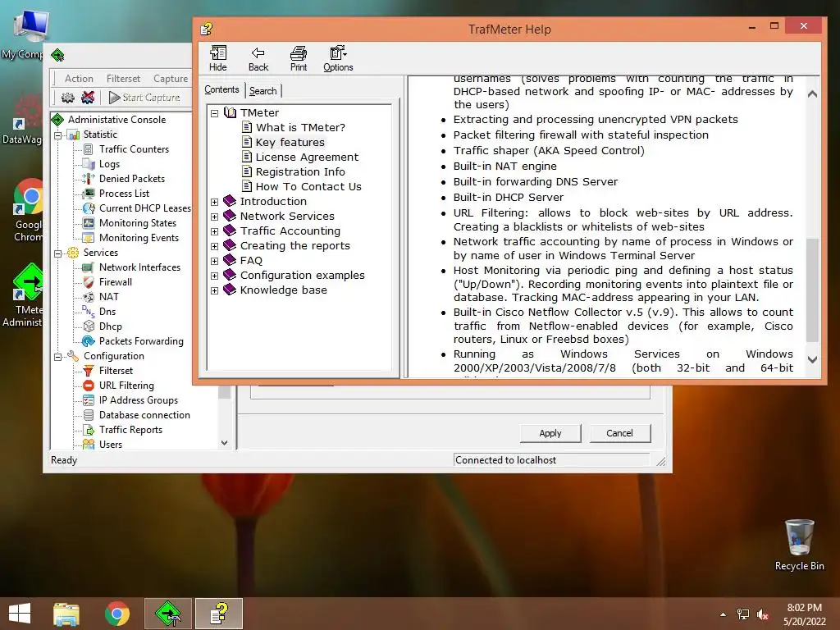Select the NAT service item
The width and height of the screenshot is (840, 630).
click(109, 296)
